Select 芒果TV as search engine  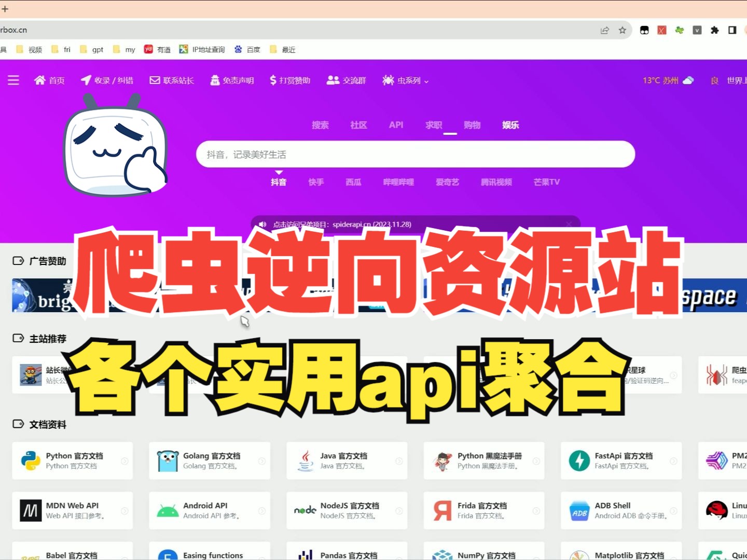tap(547, 182)
